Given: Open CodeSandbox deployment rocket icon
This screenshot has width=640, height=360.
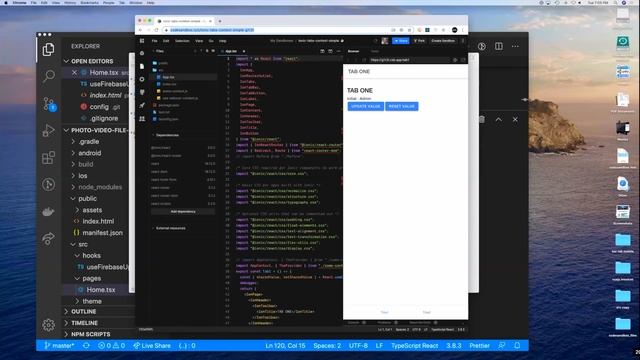Looking at the screenshot, I should pyautogui.click(x=142, y=105).
